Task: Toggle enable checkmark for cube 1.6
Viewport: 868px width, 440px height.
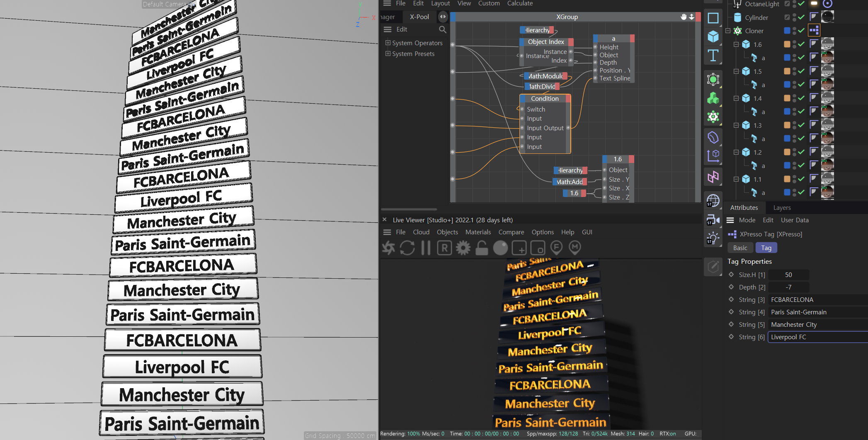Action: point(801,44)
